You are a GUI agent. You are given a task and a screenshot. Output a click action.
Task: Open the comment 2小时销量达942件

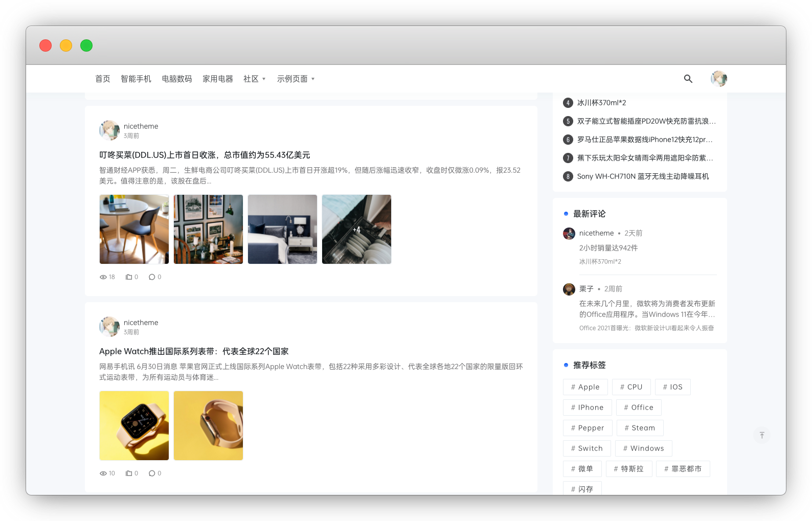(608, 248)
